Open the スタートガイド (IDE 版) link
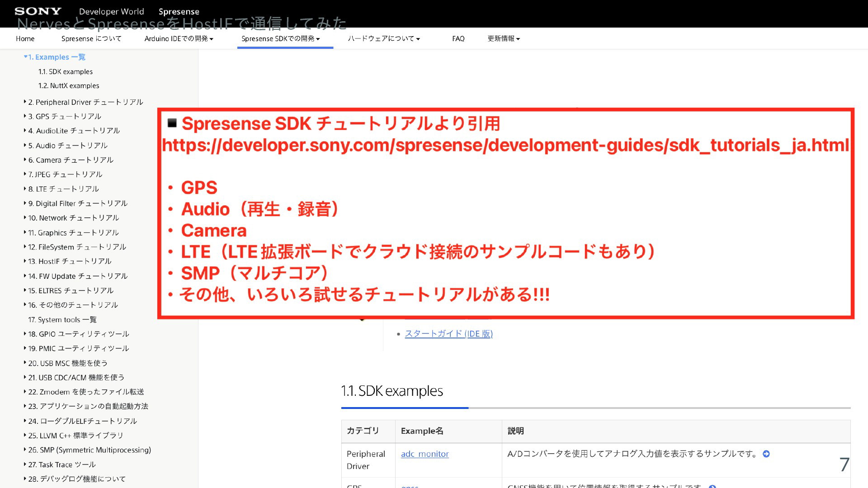 click(448, 333)
